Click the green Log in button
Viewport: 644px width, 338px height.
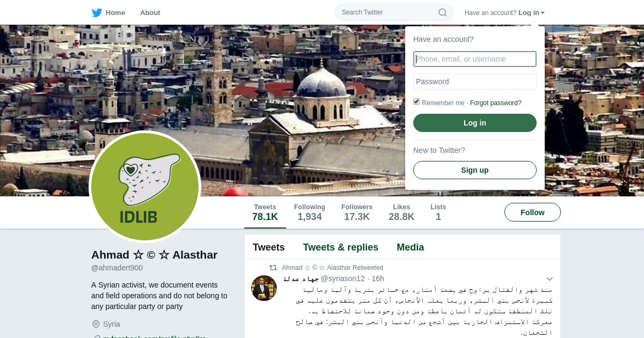pyautogui.click(x=475, y=123)
